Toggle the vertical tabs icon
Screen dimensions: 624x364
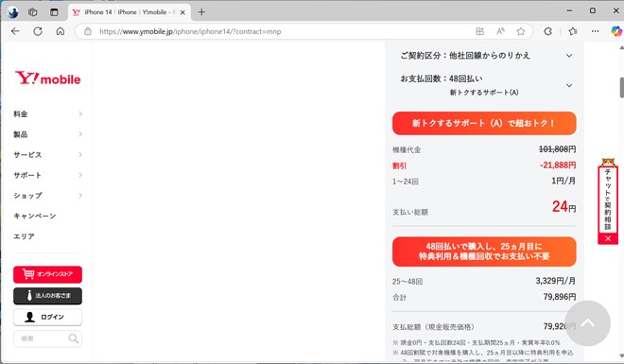tap(54, 12)
